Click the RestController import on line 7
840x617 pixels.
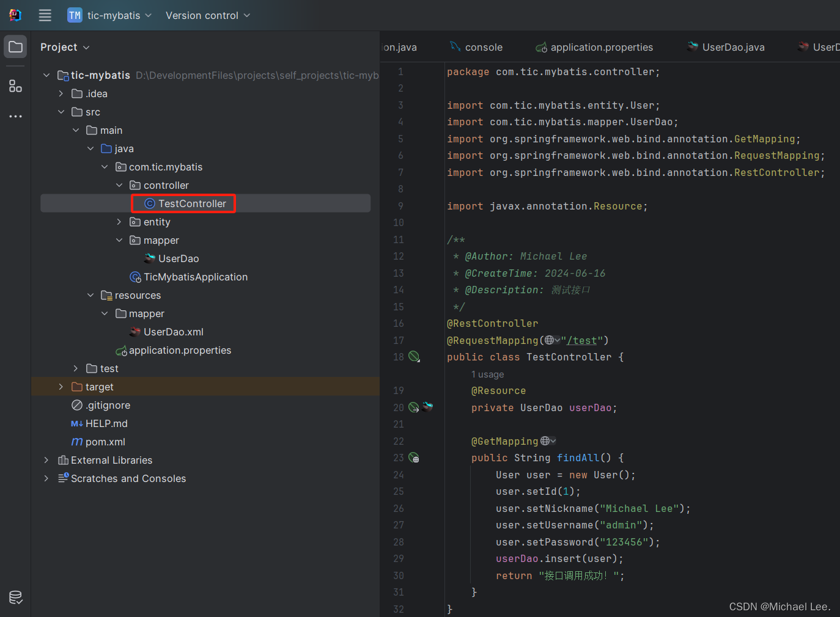[776, 172]
